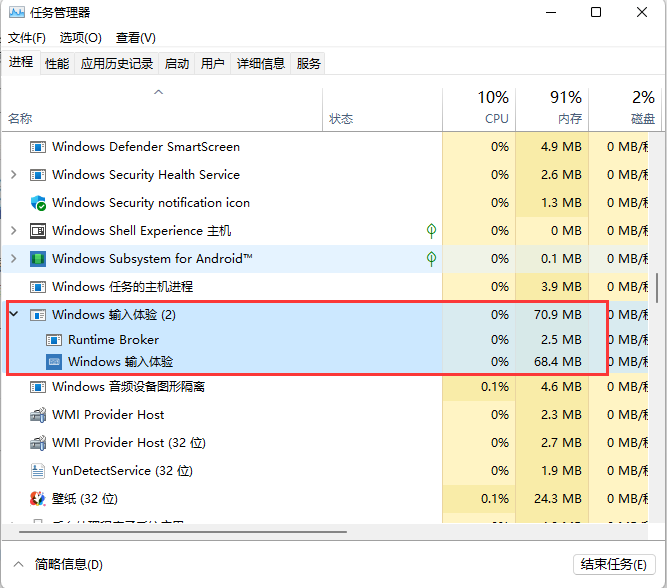Click the green Windows Subsystem for Android icon

pyautogui.click(x=38, y=259)
